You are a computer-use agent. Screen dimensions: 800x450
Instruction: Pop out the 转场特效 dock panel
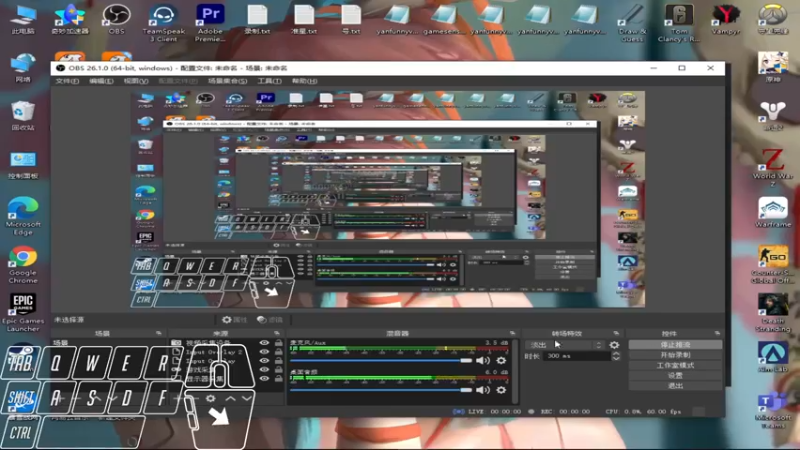pyautogui.click(x=616, y=333)
